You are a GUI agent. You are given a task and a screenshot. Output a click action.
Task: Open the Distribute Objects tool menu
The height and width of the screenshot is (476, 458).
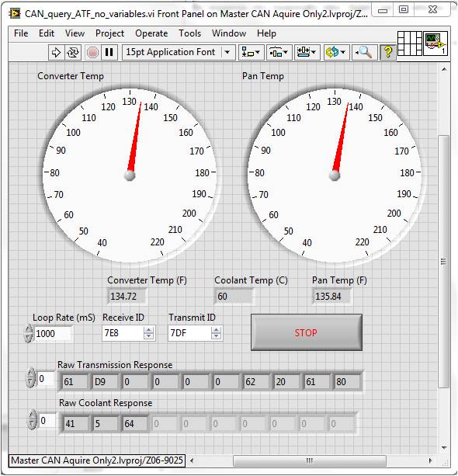pos(279,53)
